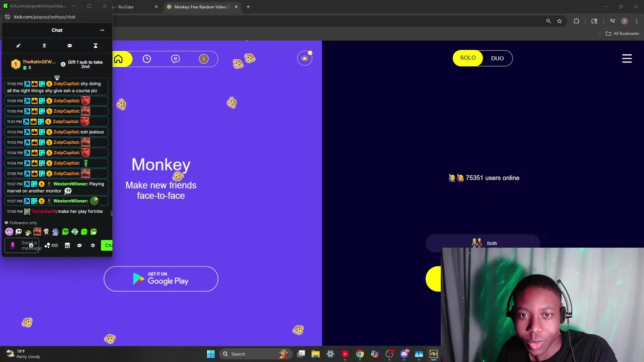Select the SOLO mode toggle
Viewport: 644px width, 362px height.
[x=467, y=58]
